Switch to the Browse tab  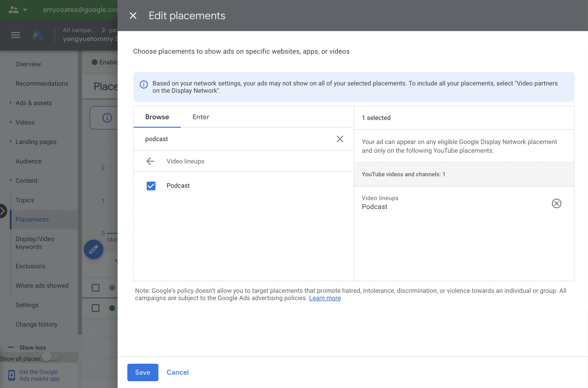coord(157,117)
